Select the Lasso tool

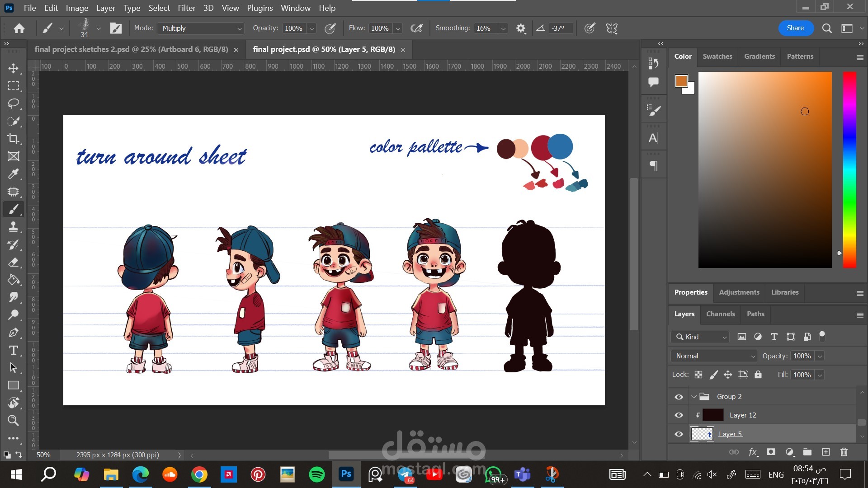14,103
